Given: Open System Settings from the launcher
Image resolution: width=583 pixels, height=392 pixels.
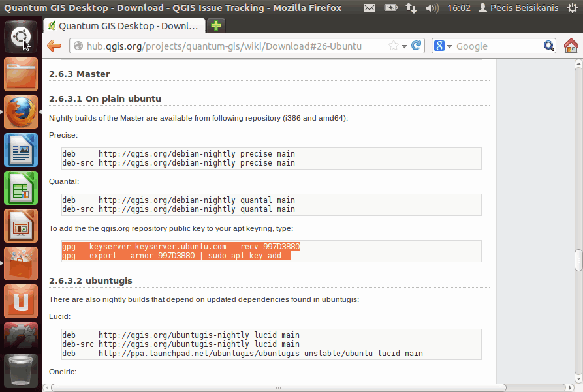Looking at the screenshot, I should pos(21,337).
